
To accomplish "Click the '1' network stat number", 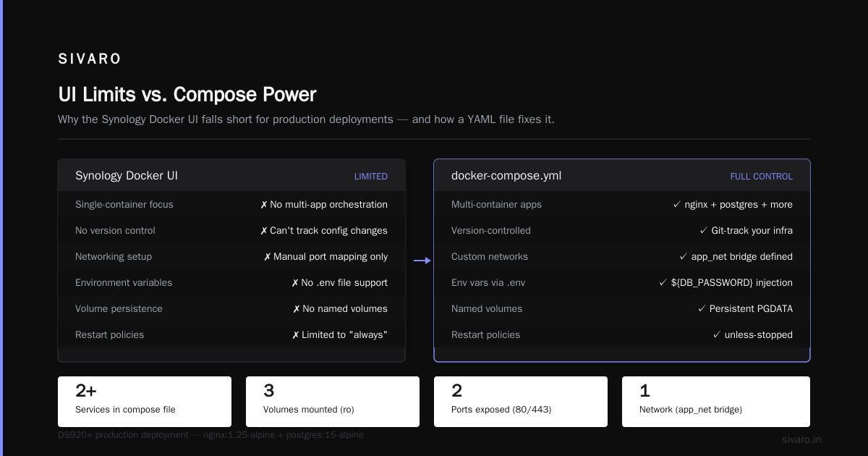I will (644, 392).
